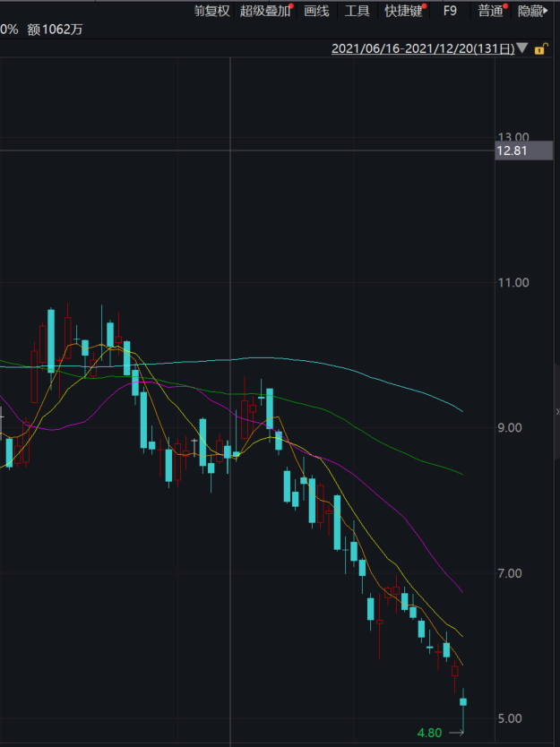Click the 额 1062万 turnover value
The width and height of the screenshot is (560, 747).
(x=55, y=30)
